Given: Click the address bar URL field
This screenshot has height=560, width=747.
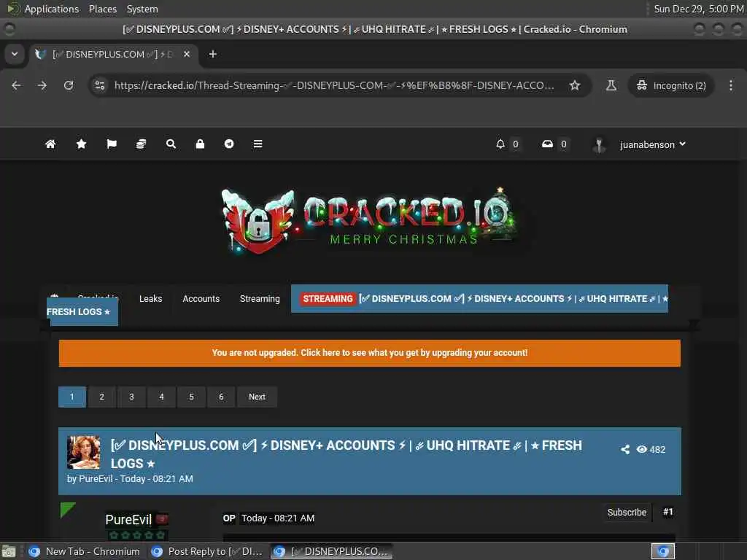Looking at the screenshot, I should point(333,86).
